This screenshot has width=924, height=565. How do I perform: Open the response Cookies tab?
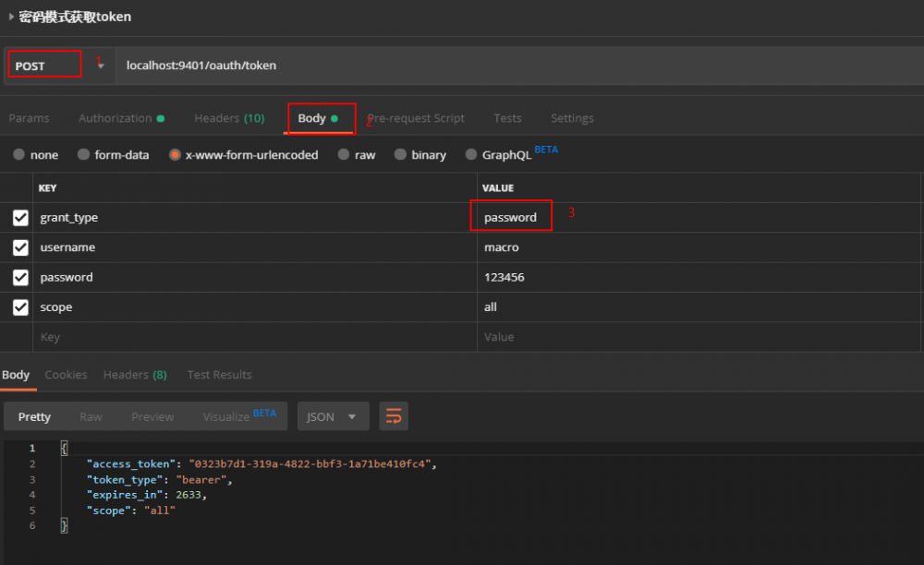[x=66, y=374]
